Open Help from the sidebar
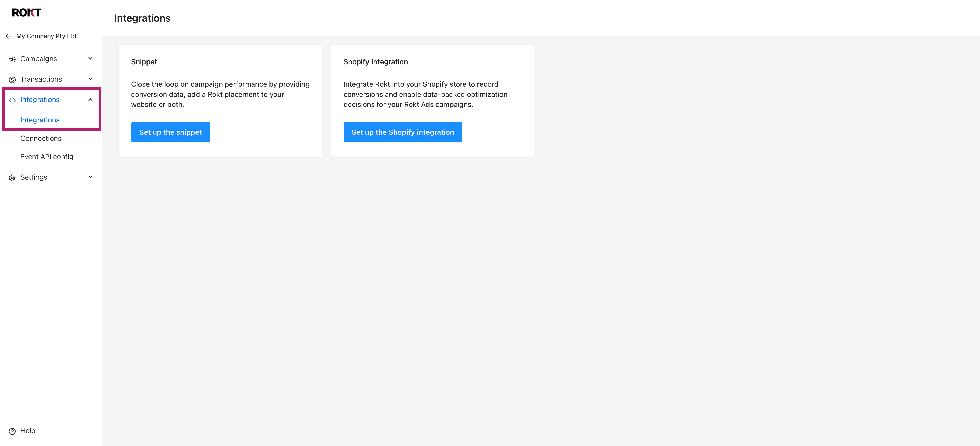This screenshot has width=980, height=446. (28, 431)
